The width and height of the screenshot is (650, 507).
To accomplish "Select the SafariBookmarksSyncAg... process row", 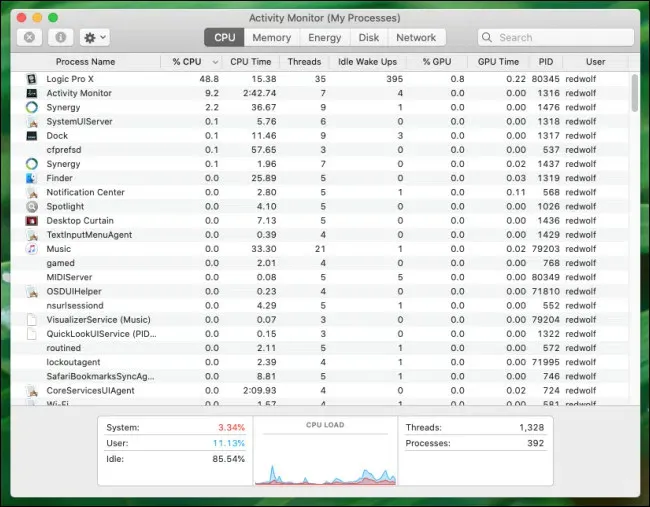I will (319, 376).
